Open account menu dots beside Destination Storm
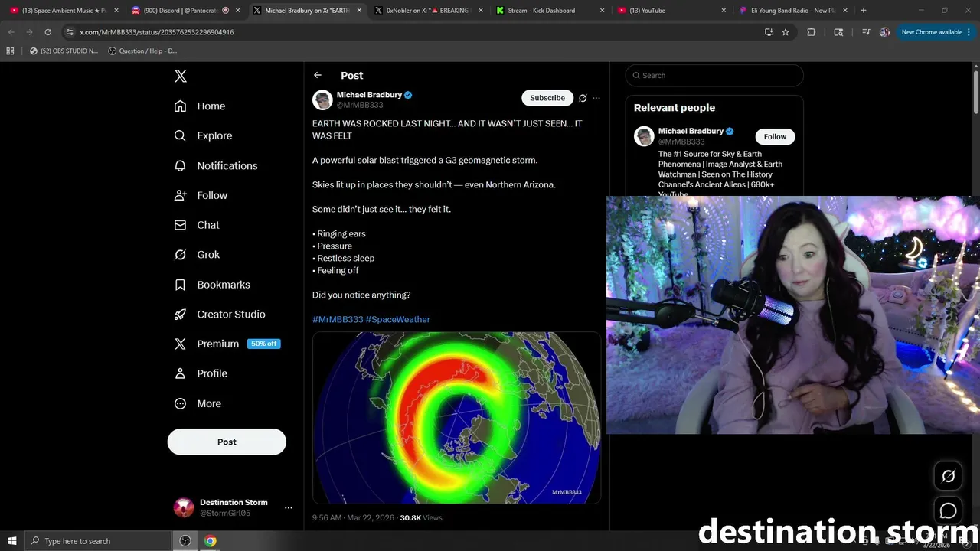The height and width of the screenshot is (551, 980). 288,507
